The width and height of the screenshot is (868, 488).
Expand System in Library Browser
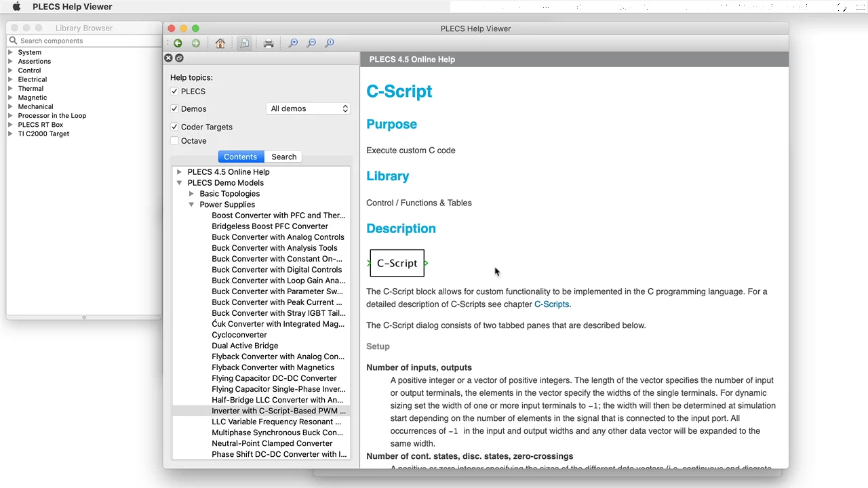click(x=10, y=52)
